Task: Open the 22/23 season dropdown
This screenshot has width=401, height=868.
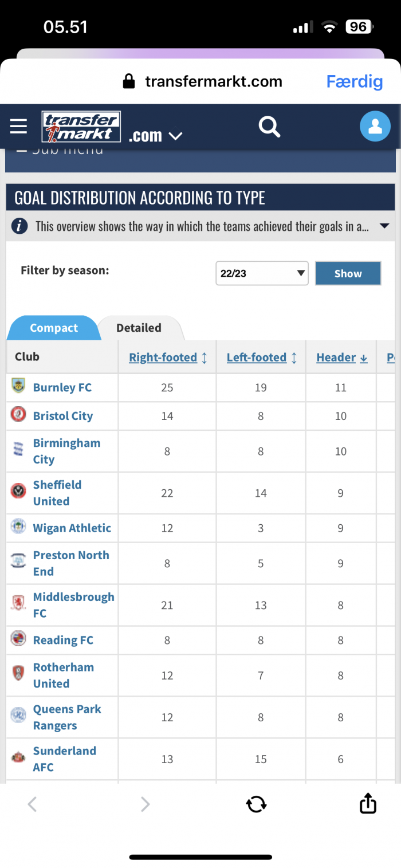Action: pos(262,273)
